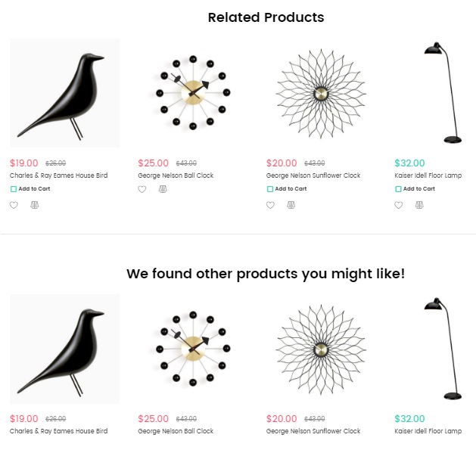This screenshot has height=450, width=476.
Task: Add Eames House Bird to cart
Action: (30, 189)
